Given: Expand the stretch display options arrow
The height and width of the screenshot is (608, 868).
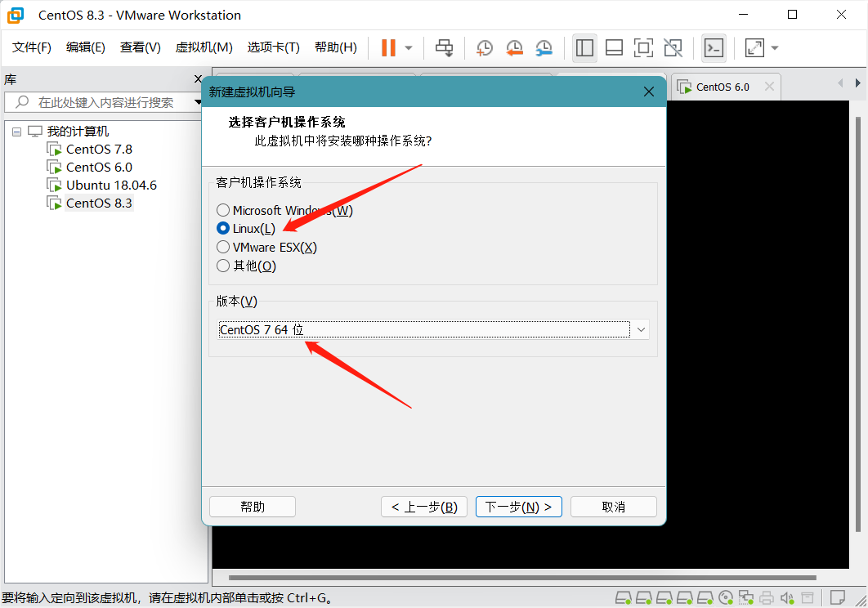Looking at the screenshot, I should pos(775,47).
